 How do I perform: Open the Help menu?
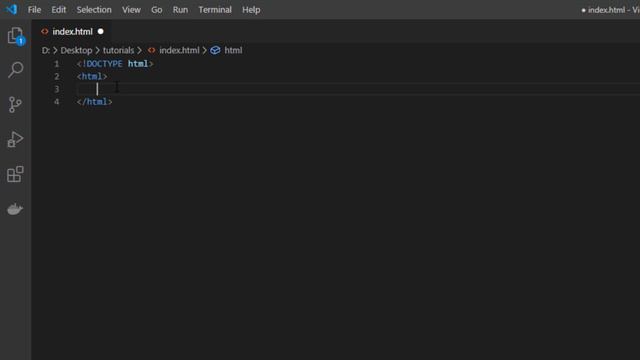point(251,9)
